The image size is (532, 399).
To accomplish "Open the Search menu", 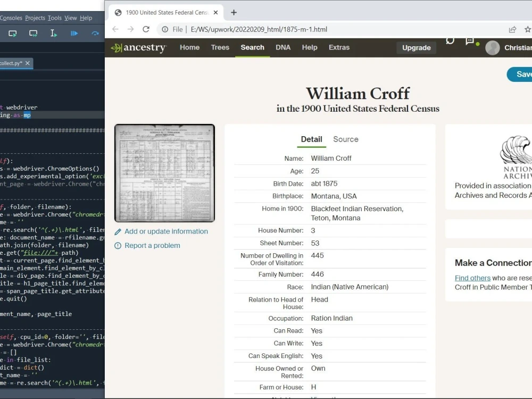I will (x=252, y=47).
